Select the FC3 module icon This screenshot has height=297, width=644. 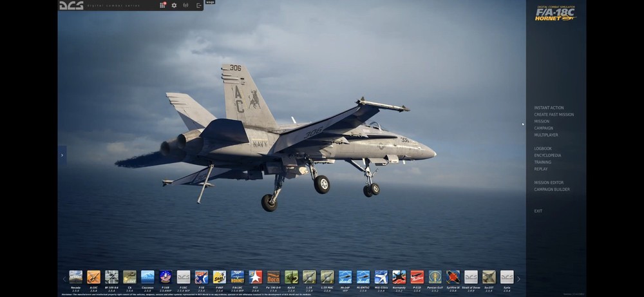[256, 277]
